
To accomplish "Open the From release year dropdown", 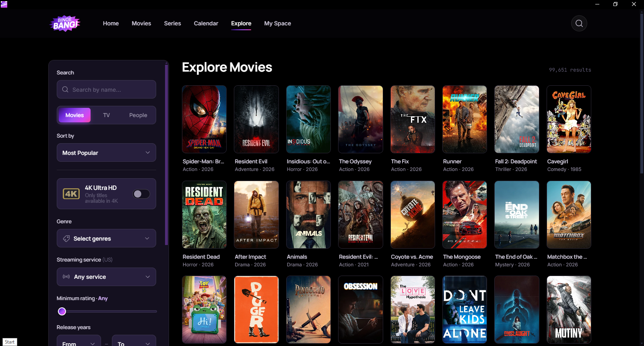I will tap(79, 341).
